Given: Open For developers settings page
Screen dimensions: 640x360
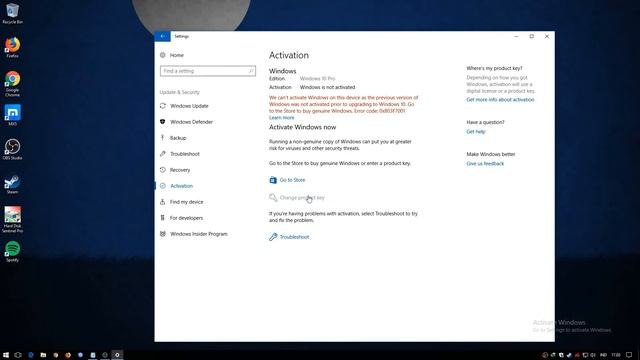Looking at the screenshot, I should point(186,218).
